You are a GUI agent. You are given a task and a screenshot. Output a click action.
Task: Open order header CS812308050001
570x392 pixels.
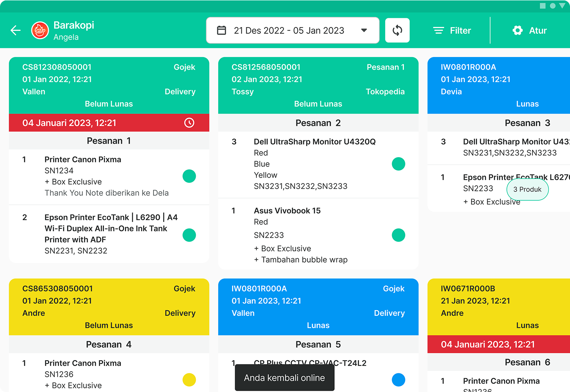[109, 85]
